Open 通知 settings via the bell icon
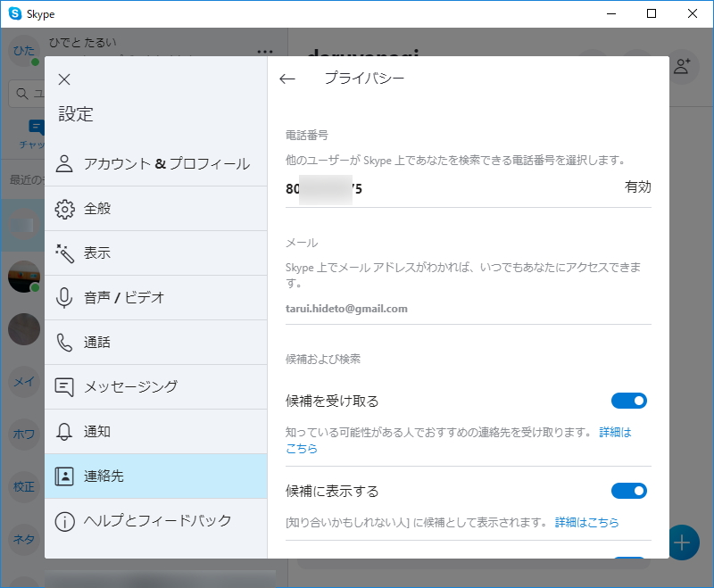Viewport: 714px width, 588px height. [x=63, y=431]
